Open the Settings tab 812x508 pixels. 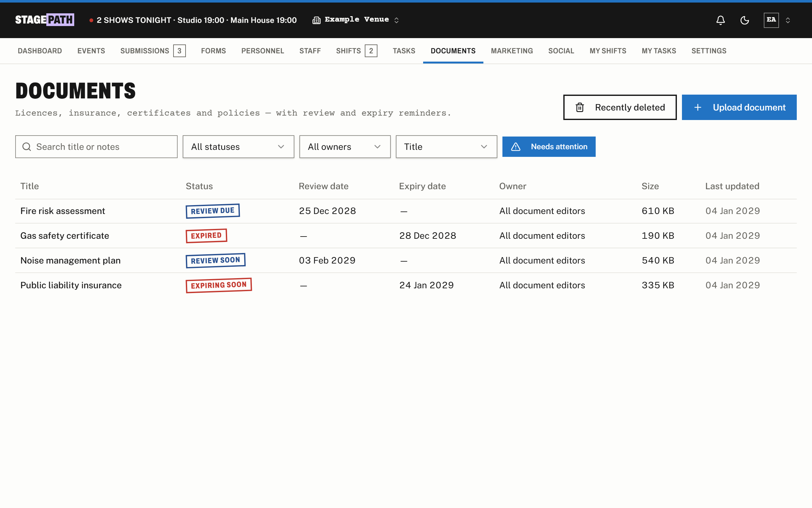pos(709,51)
